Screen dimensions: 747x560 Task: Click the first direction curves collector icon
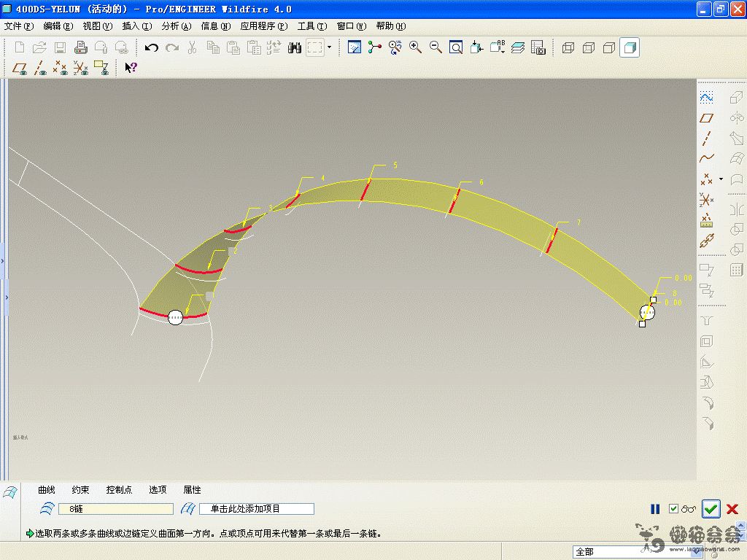tap(47, 509)
